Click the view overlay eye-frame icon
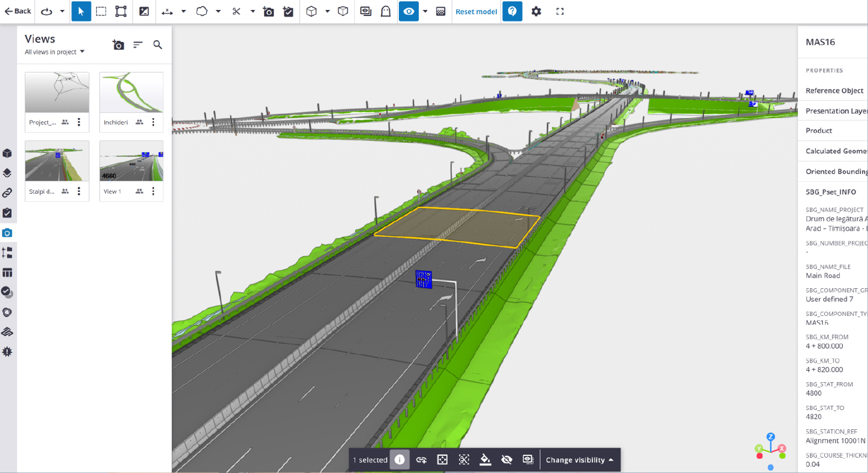This screenshot has width=868, height=473. [366, 11]
